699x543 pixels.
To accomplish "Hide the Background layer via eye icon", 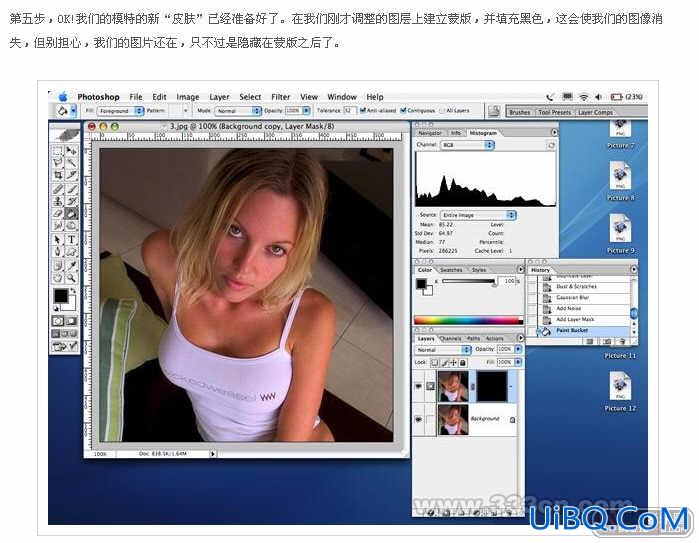I will pyautogui.click(x=419, y=420).
